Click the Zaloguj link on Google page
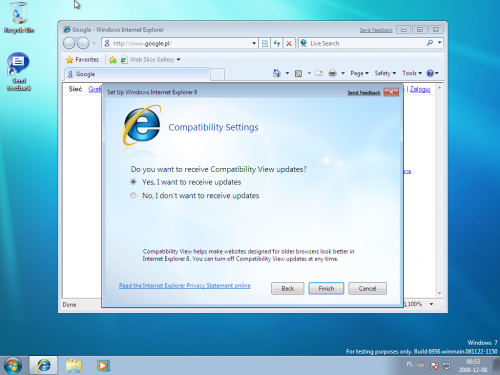The width and height of the screenshot is (500, 375). click(420, 89)
